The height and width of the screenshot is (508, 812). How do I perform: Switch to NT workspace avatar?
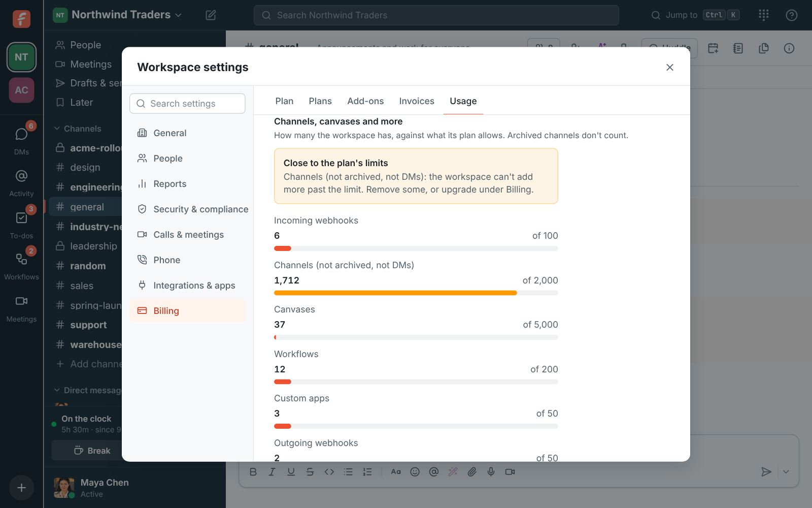click(21, 57)
